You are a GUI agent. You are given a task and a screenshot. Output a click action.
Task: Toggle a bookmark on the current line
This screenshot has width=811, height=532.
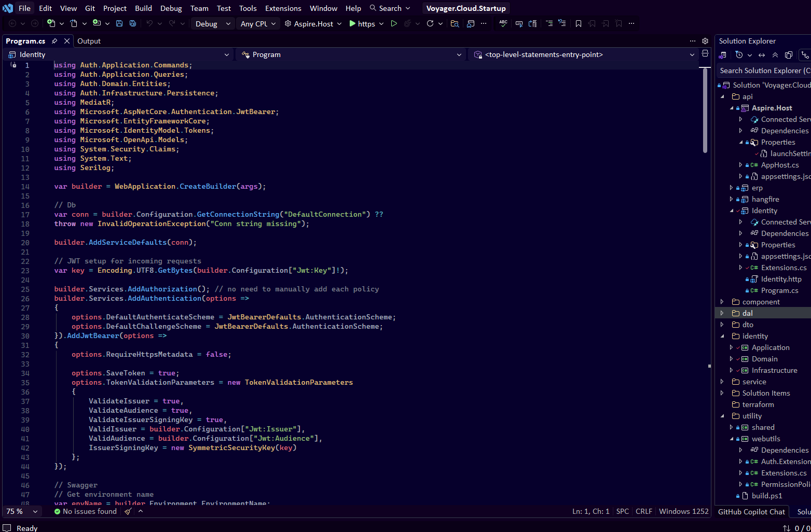578,23
